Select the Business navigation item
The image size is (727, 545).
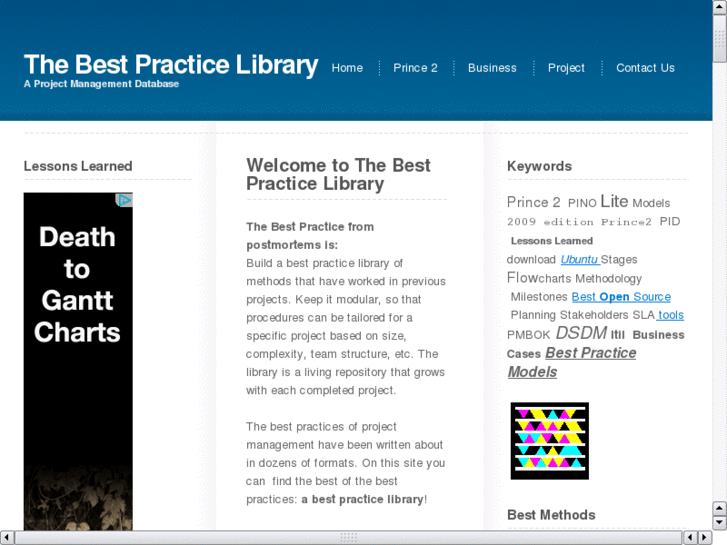492,68
